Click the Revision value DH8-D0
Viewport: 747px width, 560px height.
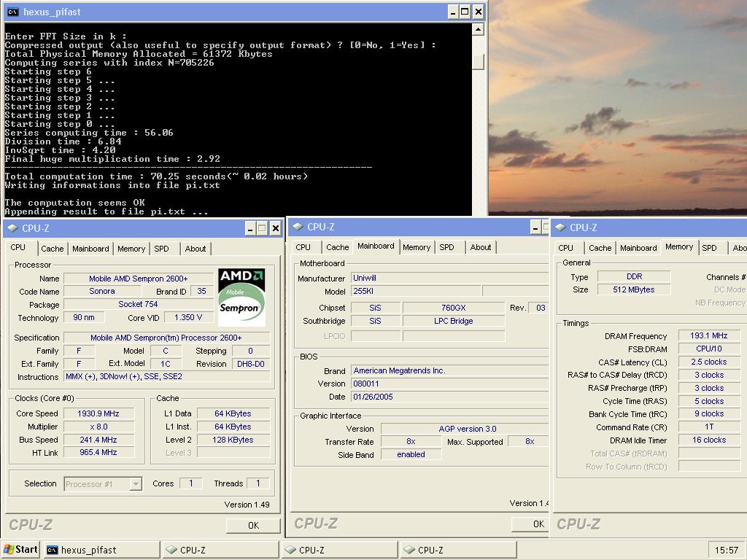251,364
